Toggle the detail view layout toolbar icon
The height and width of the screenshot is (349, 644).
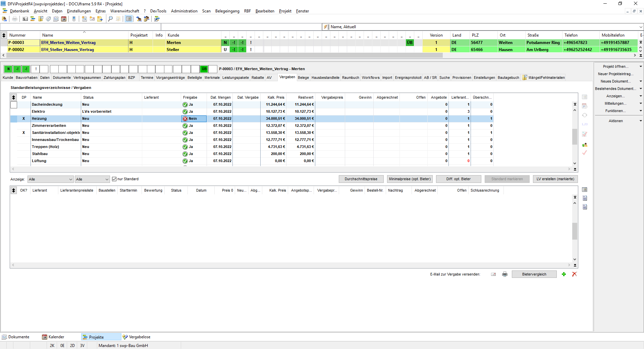(x=128, y=19)
